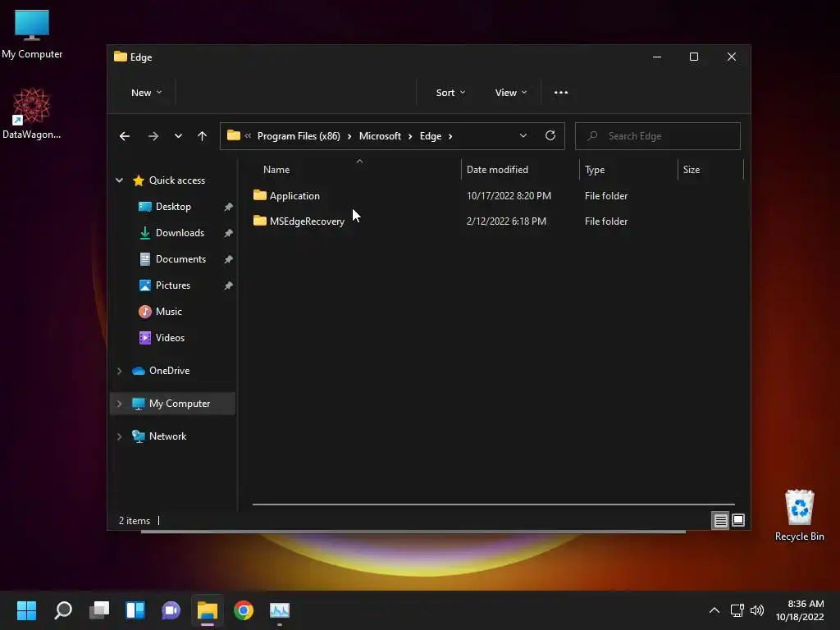
Task: Open Widgets from the taskbar
Action: (x=135, y=610)
